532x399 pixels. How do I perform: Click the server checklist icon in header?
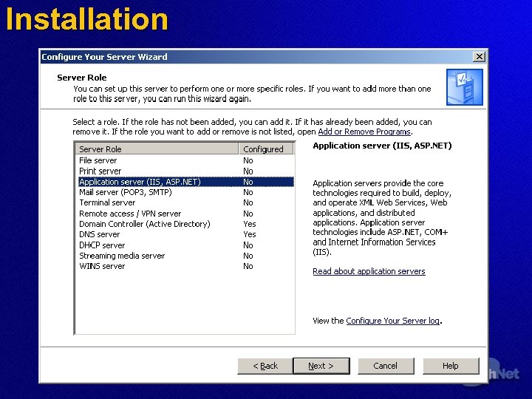[x=465, y=87]
